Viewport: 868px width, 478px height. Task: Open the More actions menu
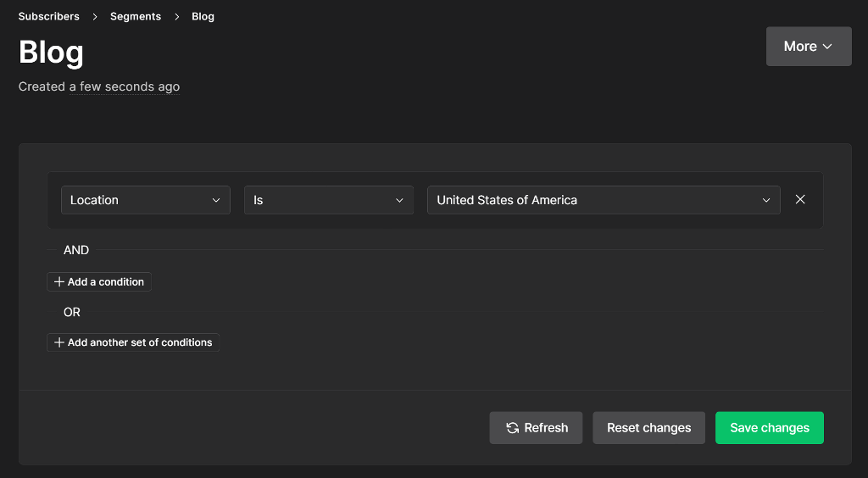pos(808,47)
